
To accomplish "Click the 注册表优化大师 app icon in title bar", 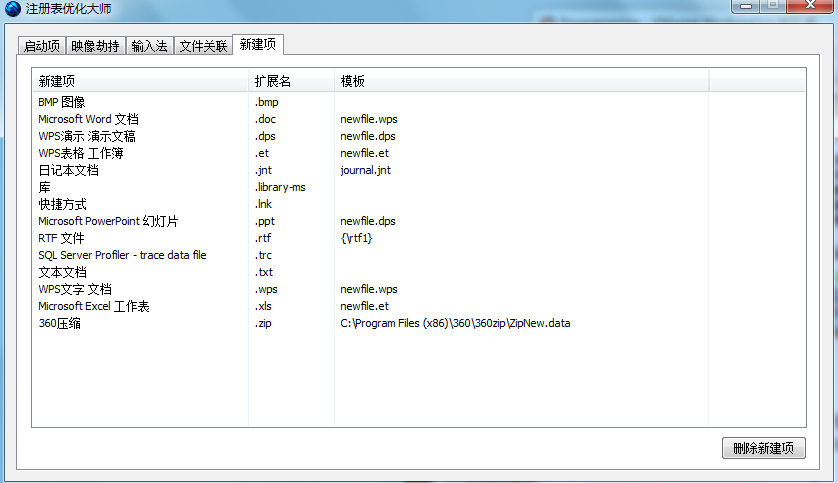I will (x=12, y=9).
